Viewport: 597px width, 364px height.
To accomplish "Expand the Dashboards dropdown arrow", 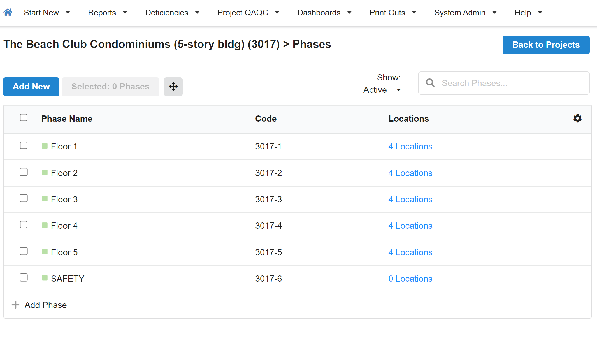I will [x=349, y=13].
